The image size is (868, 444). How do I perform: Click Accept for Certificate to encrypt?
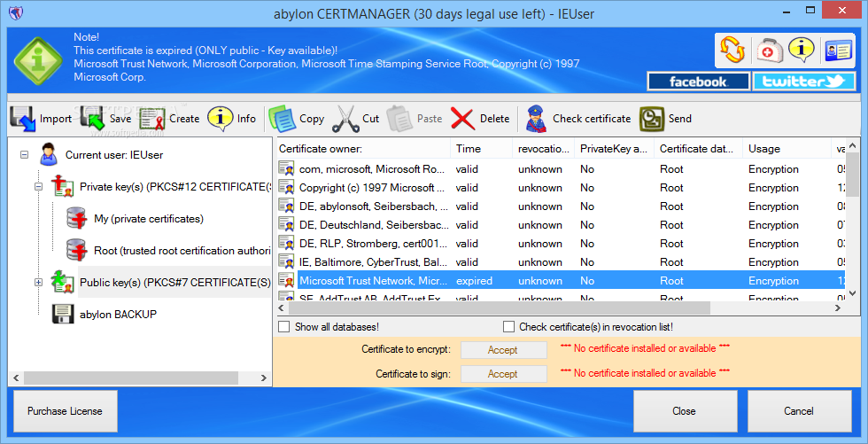[x=504, y=350]
